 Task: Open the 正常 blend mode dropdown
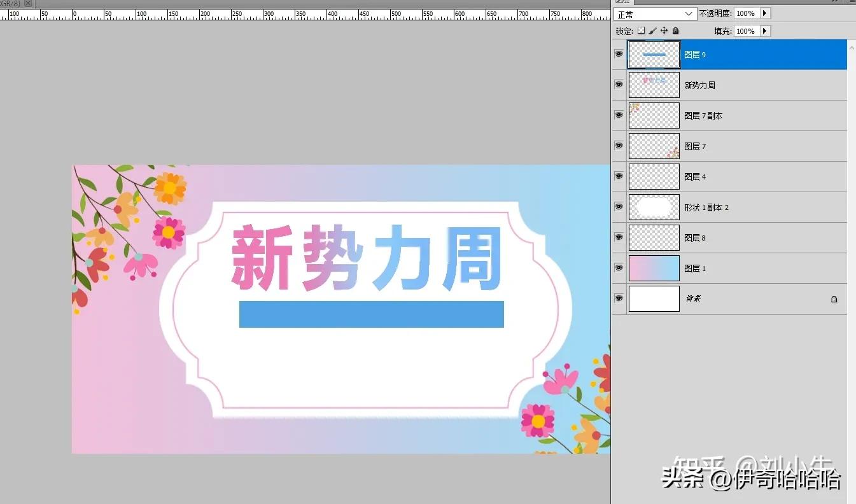pos(654,13)
